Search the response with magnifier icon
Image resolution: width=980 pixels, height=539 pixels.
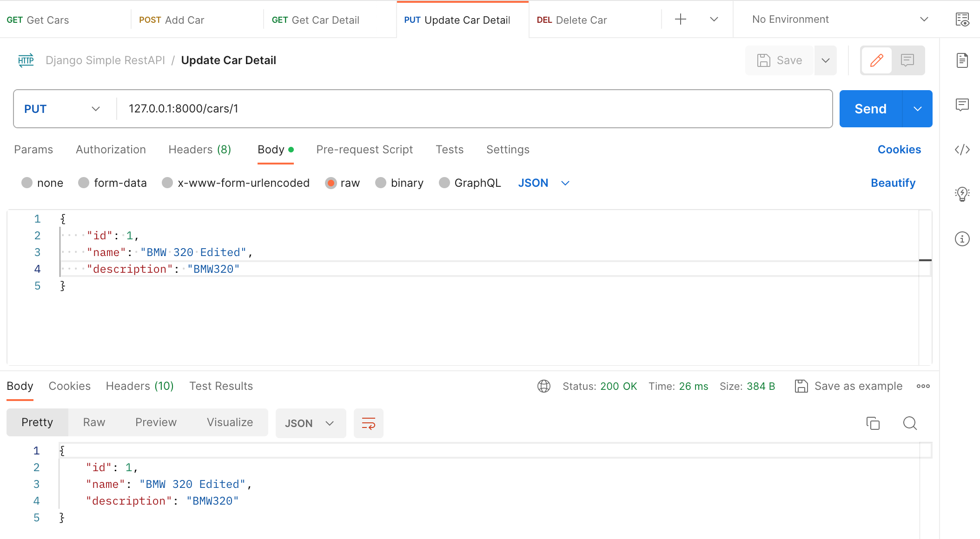point(910,423)
